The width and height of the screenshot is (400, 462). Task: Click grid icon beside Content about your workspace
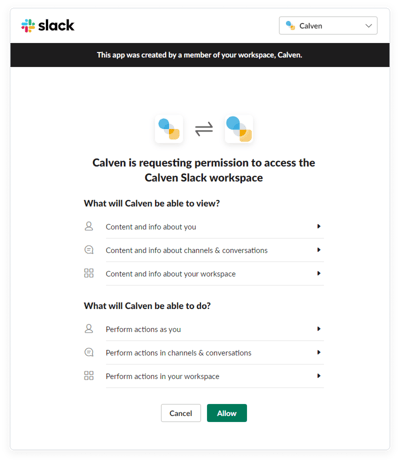click(89, 273)
